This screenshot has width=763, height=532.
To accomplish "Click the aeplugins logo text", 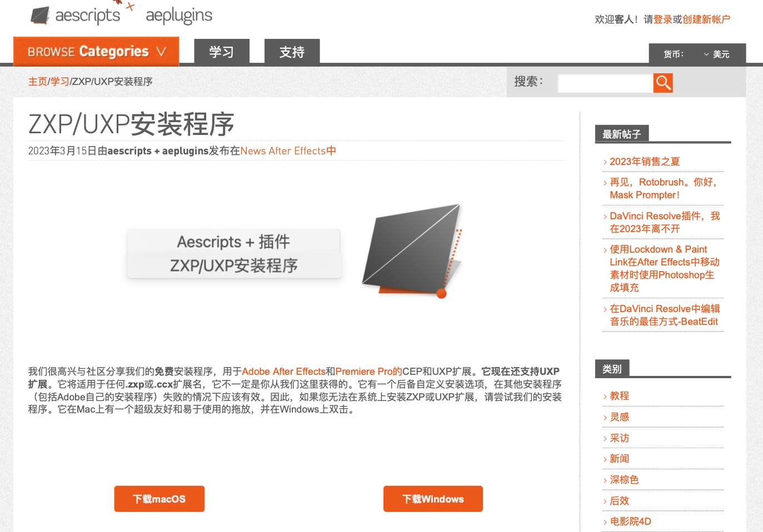I will (179, 16).
